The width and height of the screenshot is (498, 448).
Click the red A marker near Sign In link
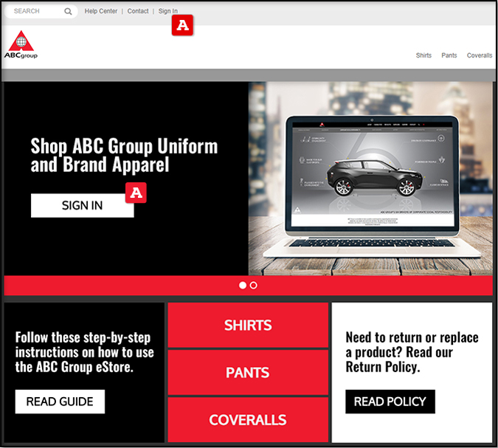182,25
